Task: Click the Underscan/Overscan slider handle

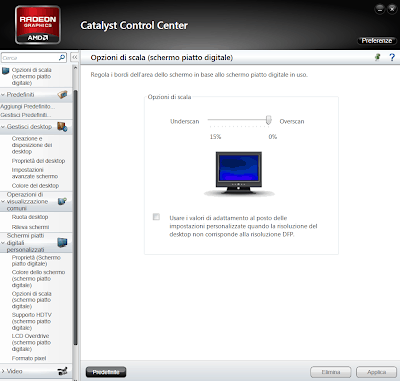Action: click(x=269, y=120)
